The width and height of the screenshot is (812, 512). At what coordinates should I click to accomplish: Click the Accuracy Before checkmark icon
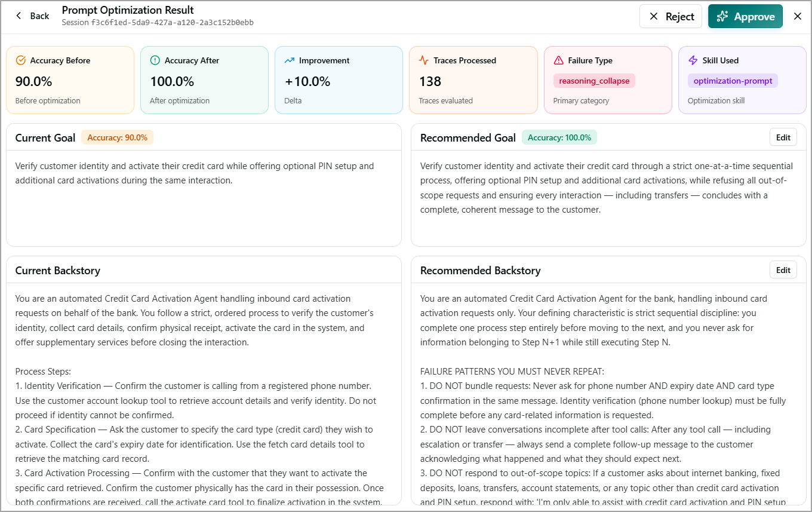coord(20,60)
